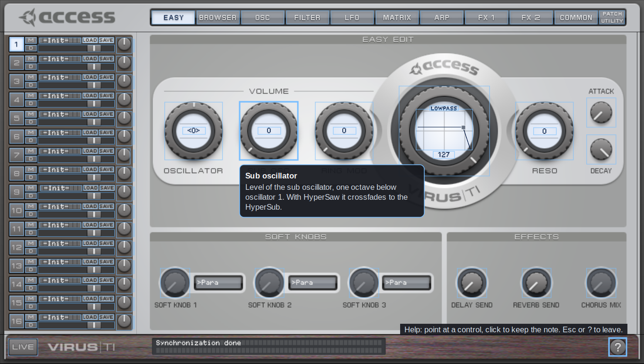
Task: Select part number 12
Action: pos(17,248)
